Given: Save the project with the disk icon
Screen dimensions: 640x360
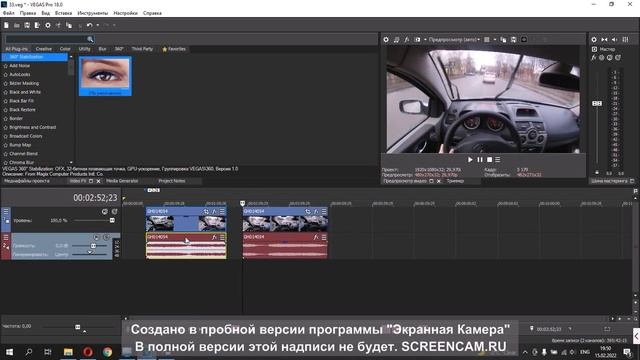Looking at the screenshot, I should tap(27, 25).
